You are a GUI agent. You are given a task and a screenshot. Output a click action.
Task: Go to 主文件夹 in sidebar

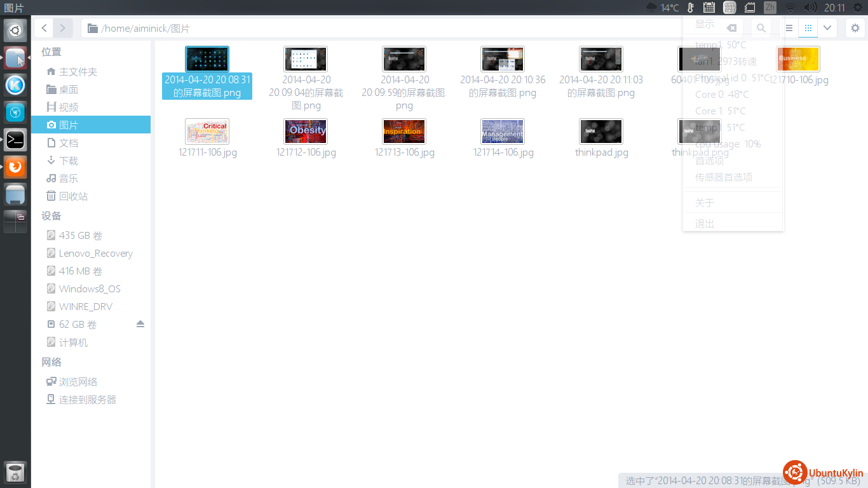pyautogui.click(x=78, y=72)
